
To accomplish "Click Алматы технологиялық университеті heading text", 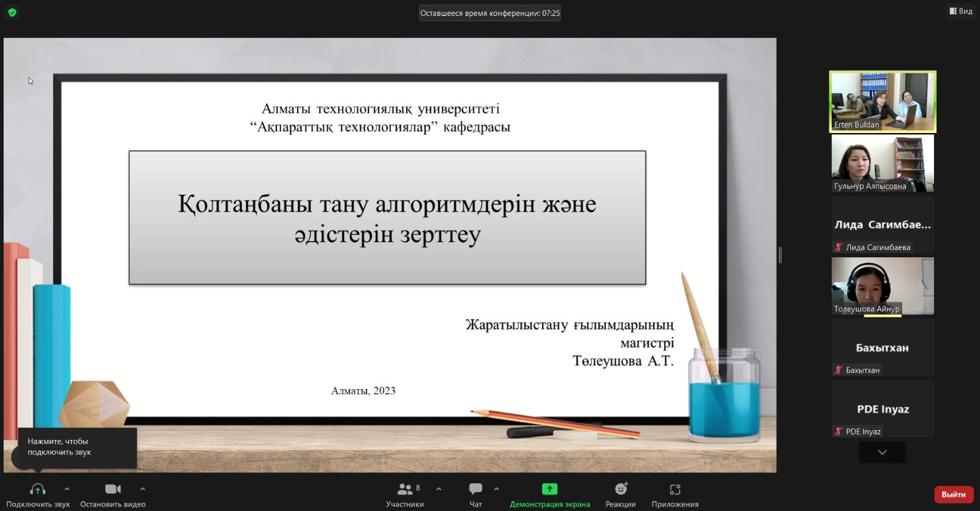I will tap(380, 109).
